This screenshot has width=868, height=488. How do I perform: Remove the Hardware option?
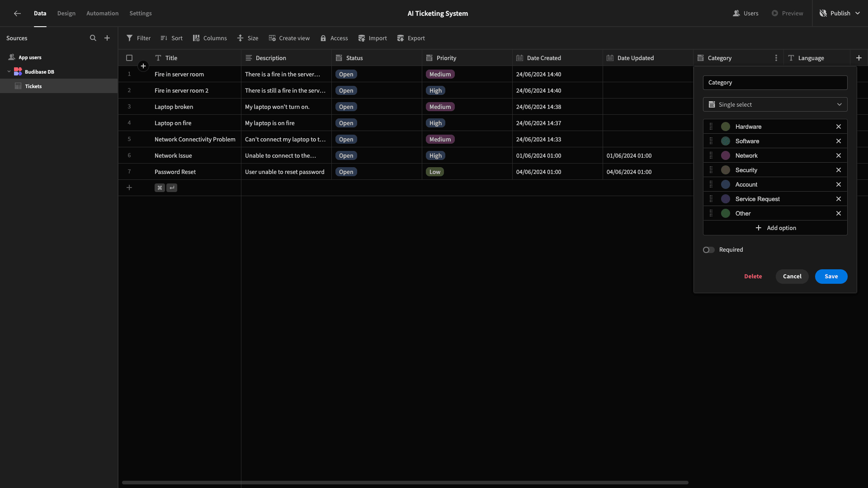pos(839,127)
